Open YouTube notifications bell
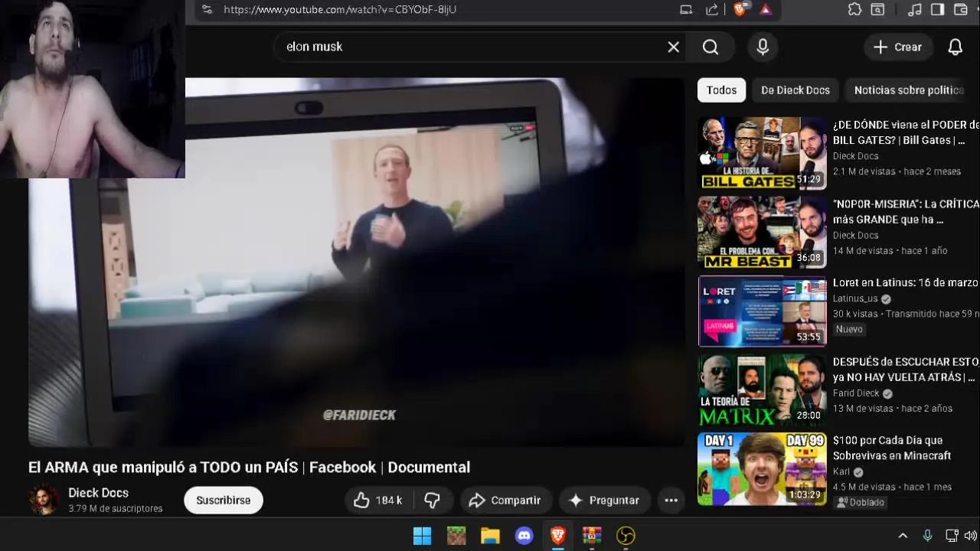 pos(955,47)
